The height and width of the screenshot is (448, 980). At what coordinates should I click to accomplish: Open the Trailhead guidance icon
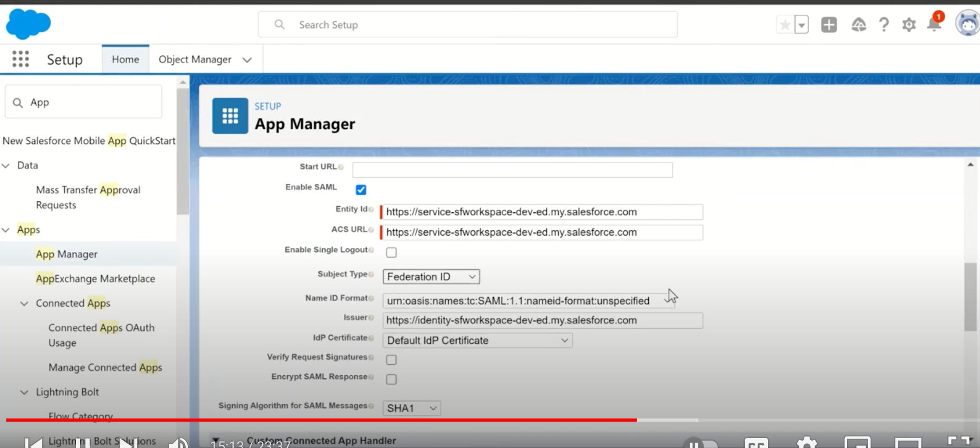point(859,25)
